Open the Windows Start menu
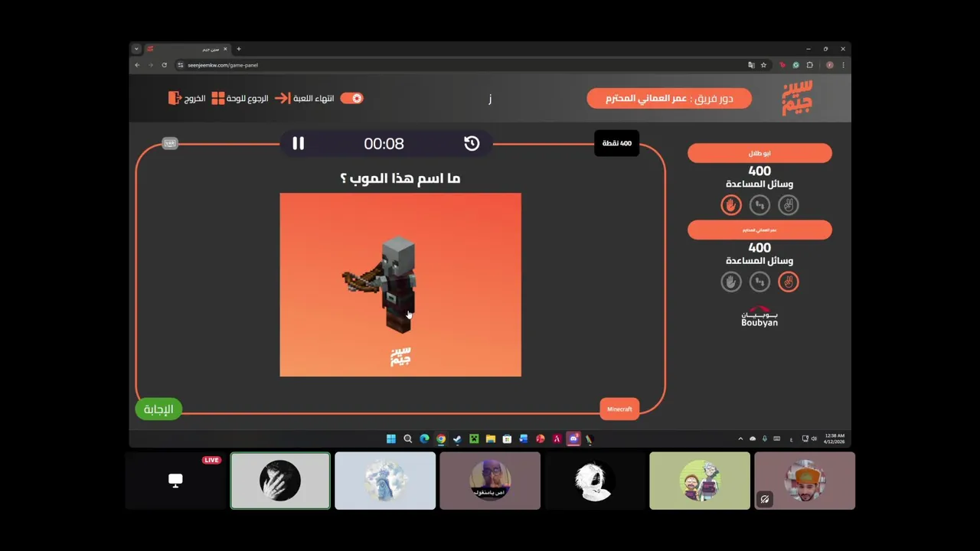The width and height of the screenshot is (980, 551). [x=391, y=439]
